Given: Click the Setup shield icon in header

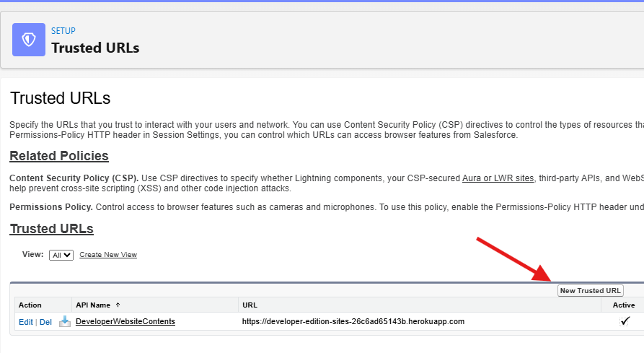Looking at the screenshot, I should tap(29, 40).
